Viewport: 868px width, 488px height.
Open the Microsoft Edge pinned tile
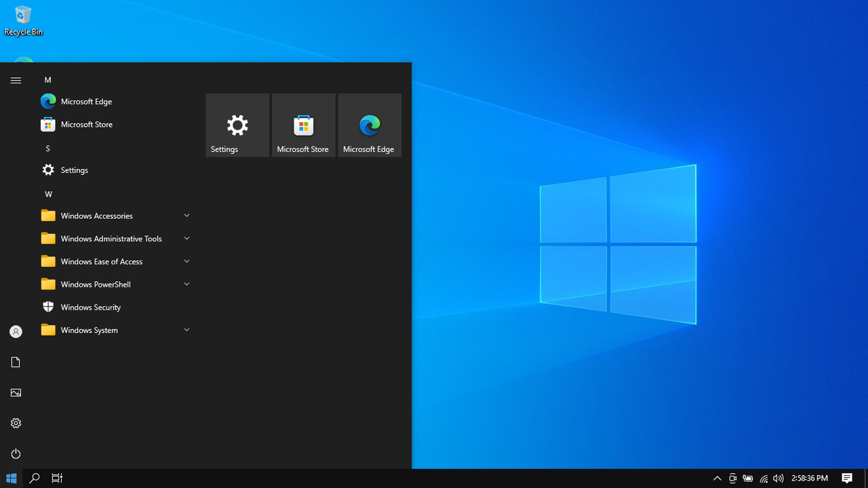370,125
